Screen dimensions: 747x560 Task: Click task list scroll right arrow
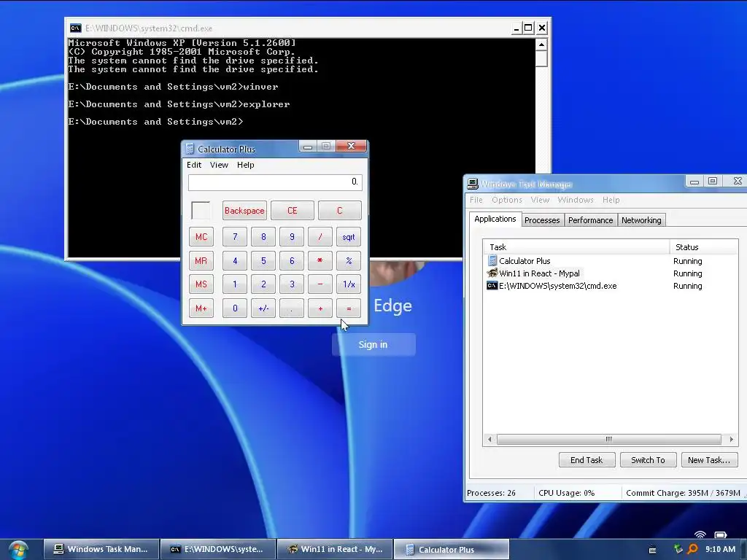731,439
